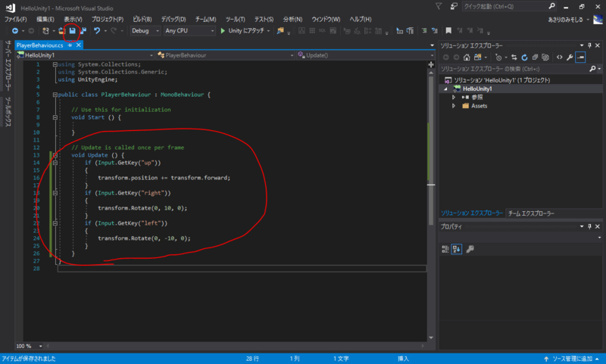Image resolution: width=606 pixels, height=364 pixels.
Task: Open the PlayerBehaviour type dropdown
Action: click(x=225, y=55)
